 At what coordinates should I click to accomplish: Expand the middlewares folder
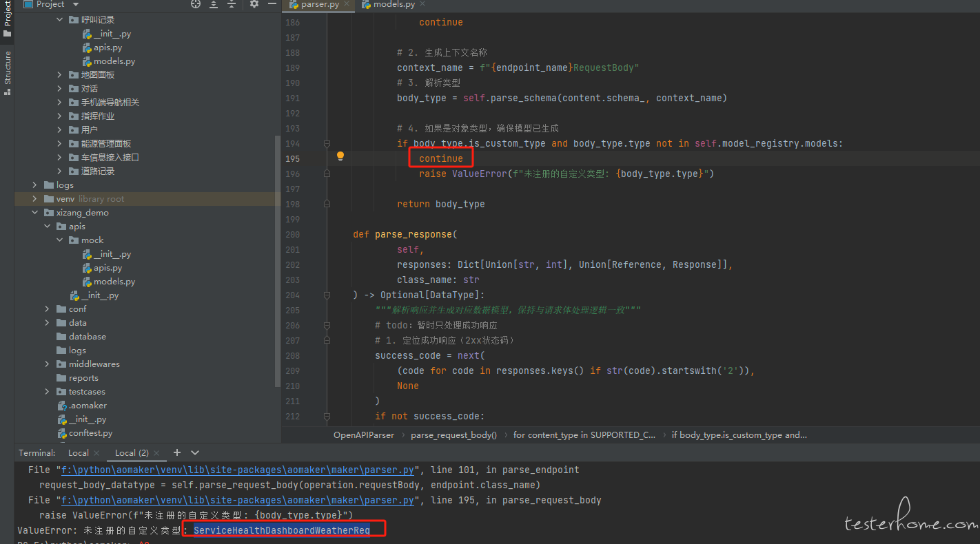pos(48,364)
